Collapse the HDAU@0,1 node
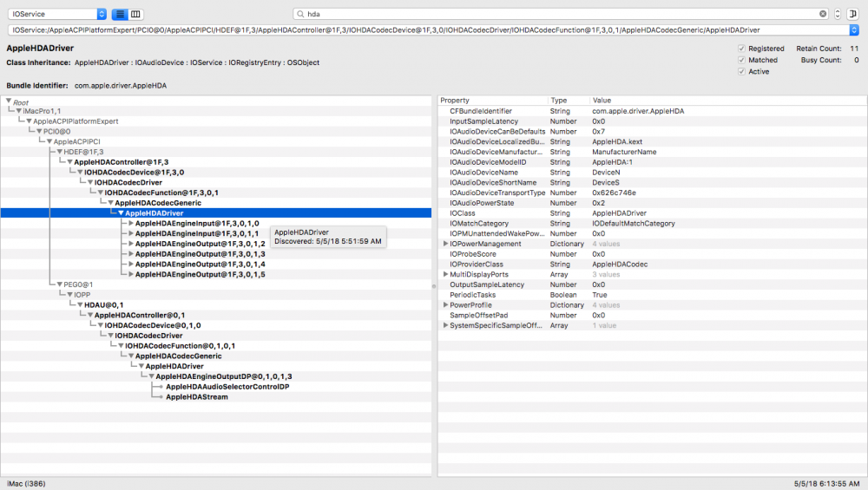868x490 pixels. coord(80,304)
